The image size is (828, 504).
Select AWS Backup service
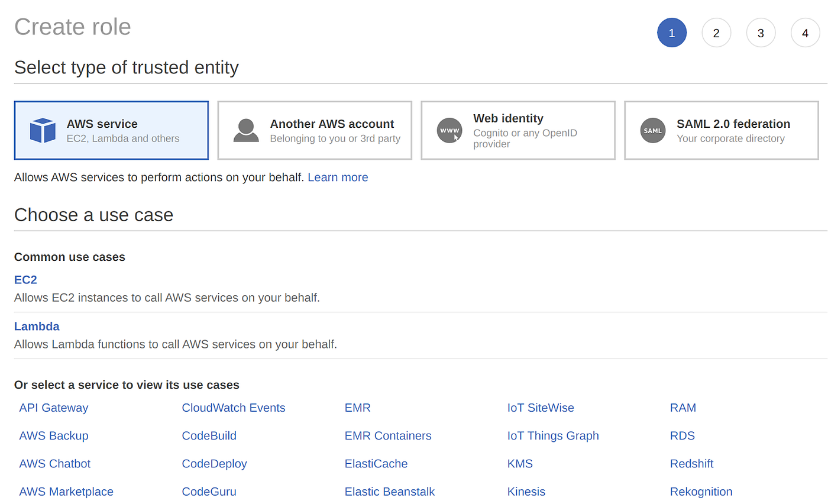(x=54, y=436)
